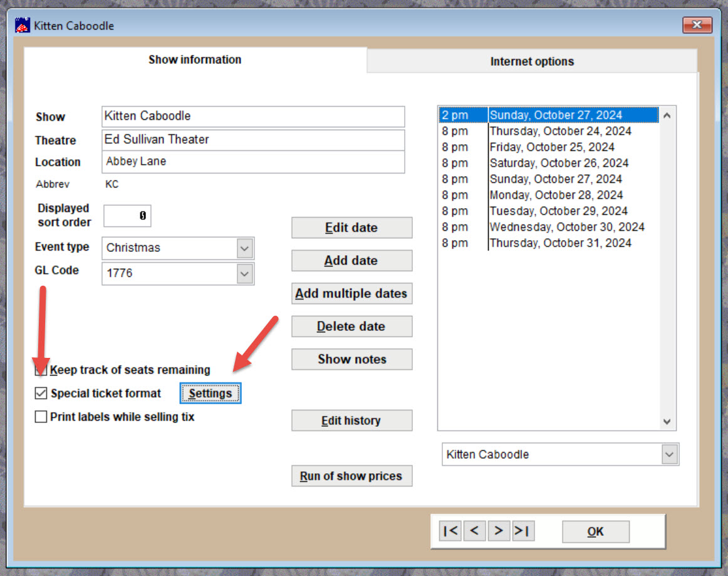The width and height of the screenshot is (728, 576).
Task: Open special ticket format Settings
Action: 211,394
